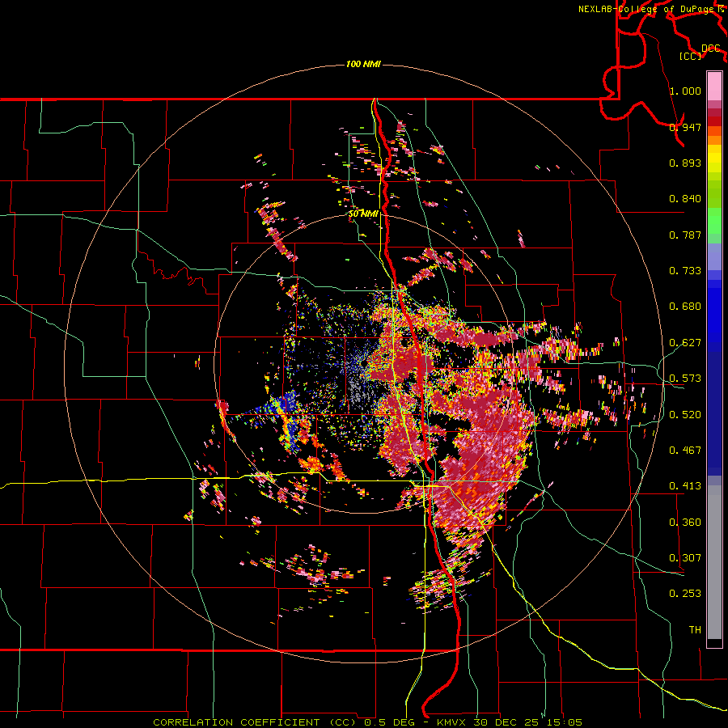728x728 pixels.
Task: Click the 0.413 color scale value
Action: (x=685, y=486)
